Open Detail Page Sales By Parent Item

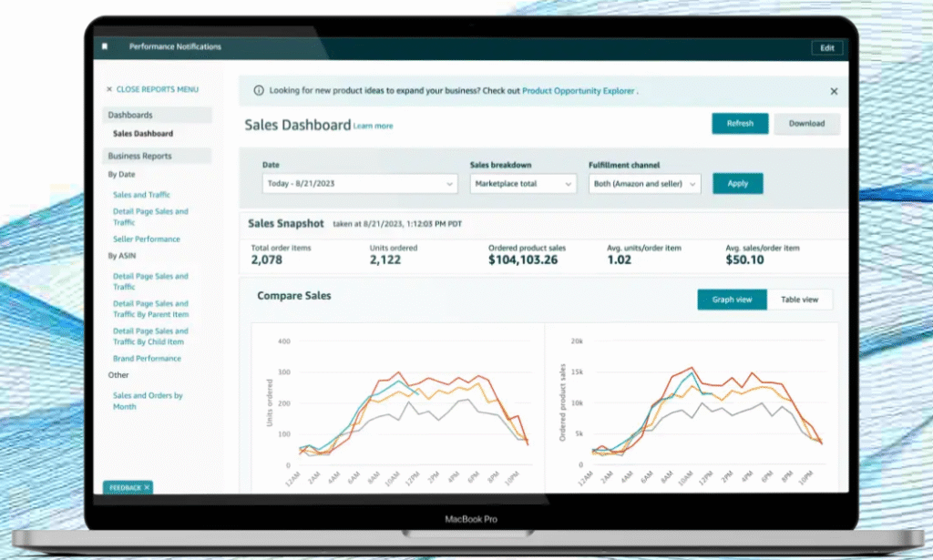point(150,309)
